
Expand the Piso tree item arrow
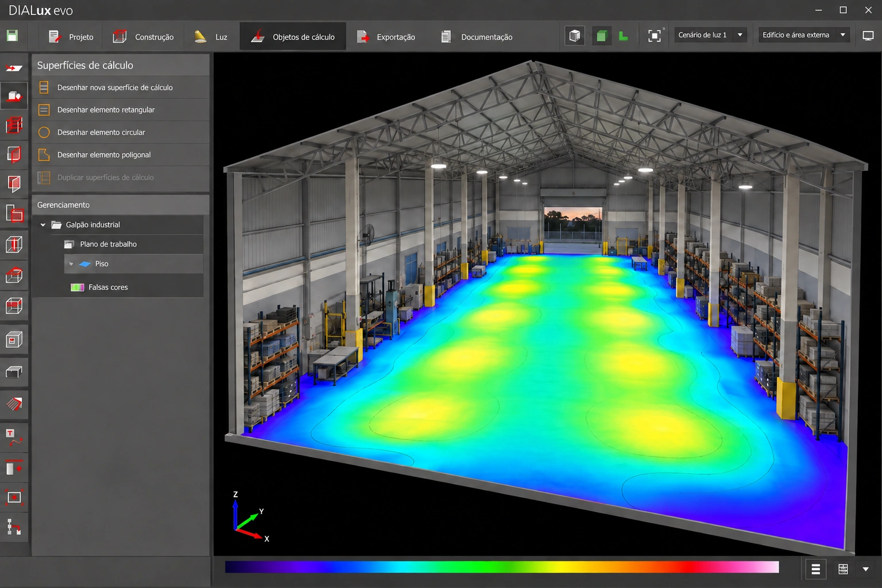click(x=71, y=264)
